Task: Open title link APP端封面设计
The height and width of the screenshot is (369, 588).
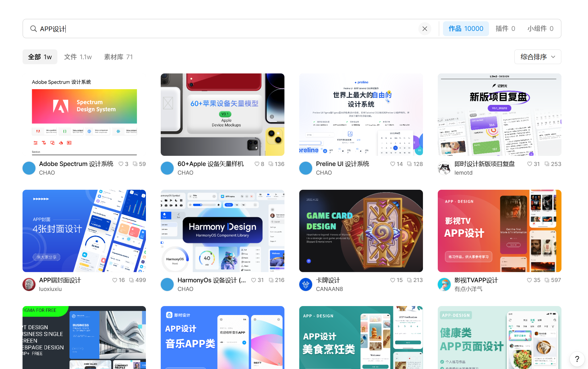Action: tap(60, 280)
